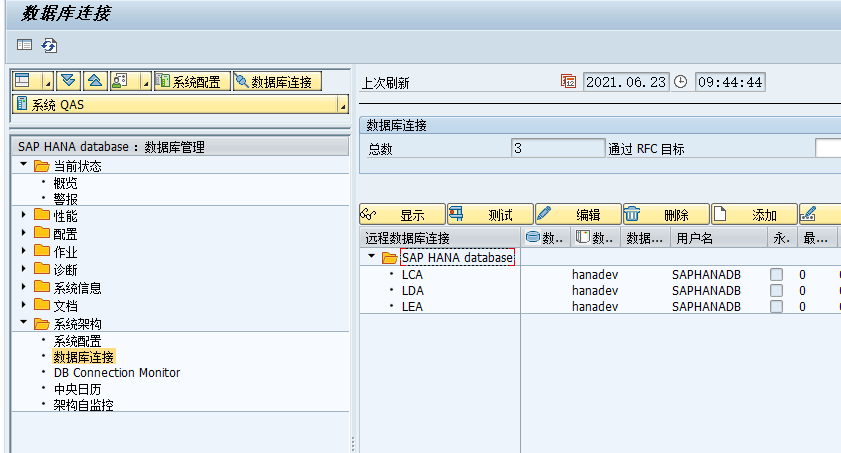Open the layout dropdown arrow next to the tree icon
This screenshot has width=841, height=453.
pyautogui.click(x=47, y=81)
